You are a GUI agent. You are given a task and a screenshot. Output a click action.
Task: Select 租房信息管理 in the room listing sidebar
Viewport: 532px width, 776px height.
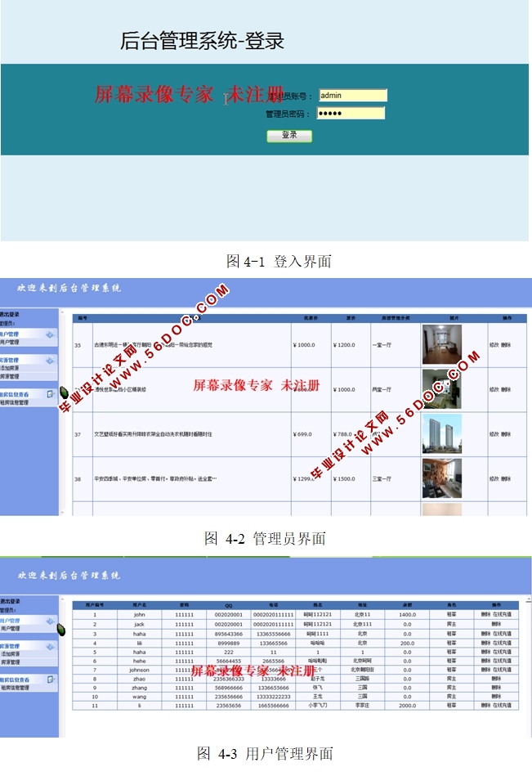click(x=15, y=402)
